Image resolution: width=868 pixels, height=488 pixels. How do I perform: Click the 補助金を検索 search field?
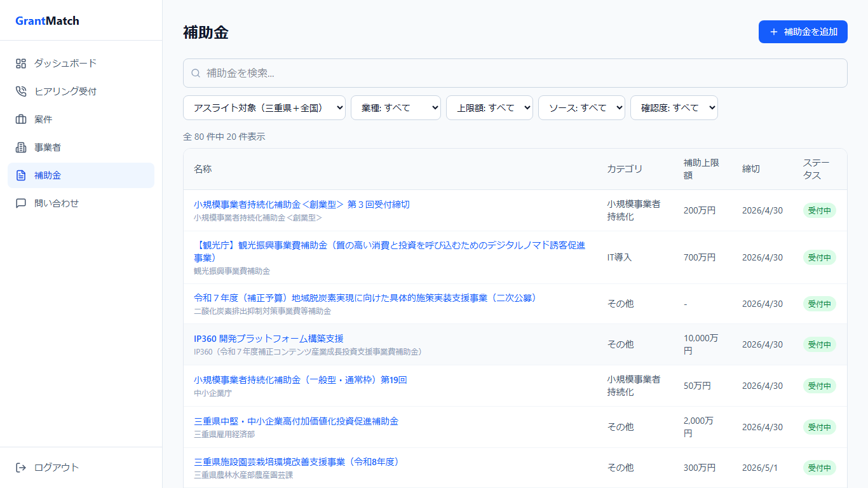(445, 73)
